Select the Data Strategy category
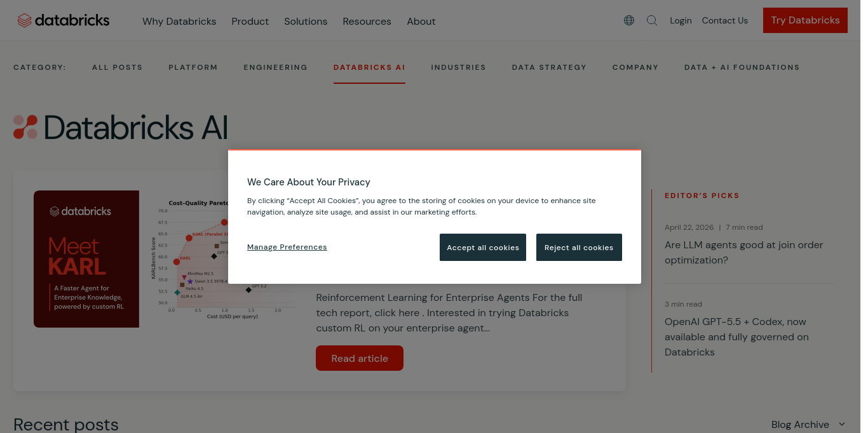The image size is (868, 433). (x=549, y=67)
